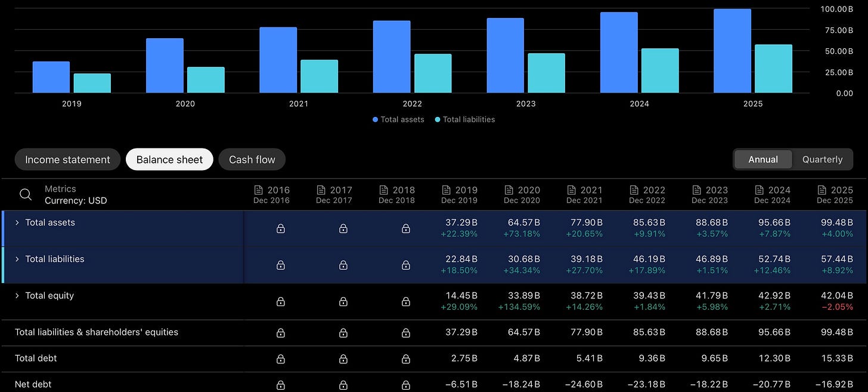This screenshot has width=868, height=392.
Task: Select the Annual period toggle
Action: point(763,159)
